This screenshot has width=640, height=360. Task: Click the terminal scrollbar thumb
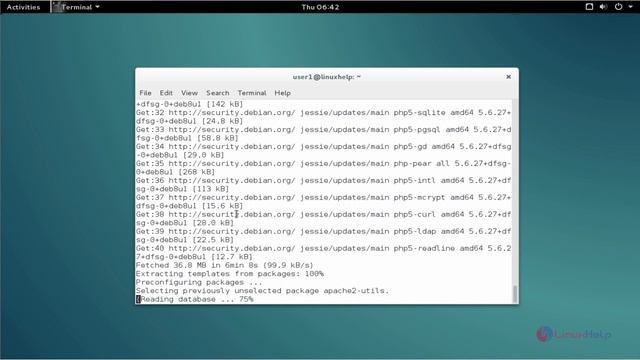(515, 293)
